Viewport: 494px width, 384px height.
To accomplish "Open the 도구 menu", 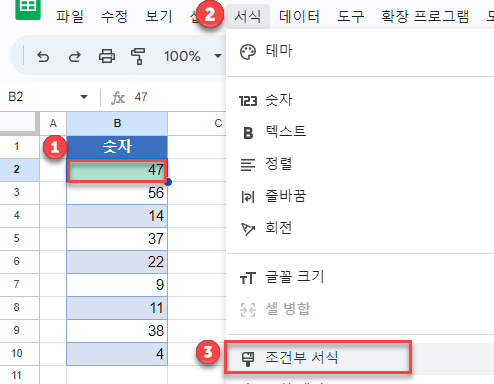I will point(350,16).
